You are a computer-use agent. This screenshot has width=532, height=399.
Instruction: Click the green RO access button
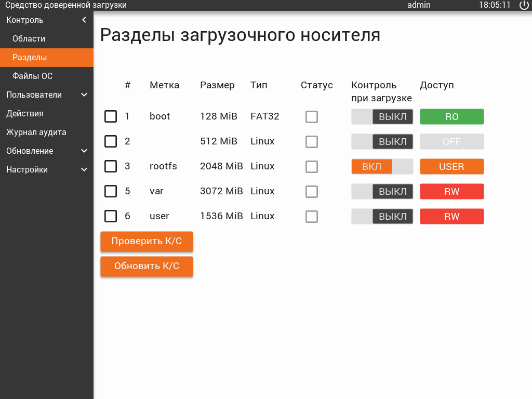(451, 117)
